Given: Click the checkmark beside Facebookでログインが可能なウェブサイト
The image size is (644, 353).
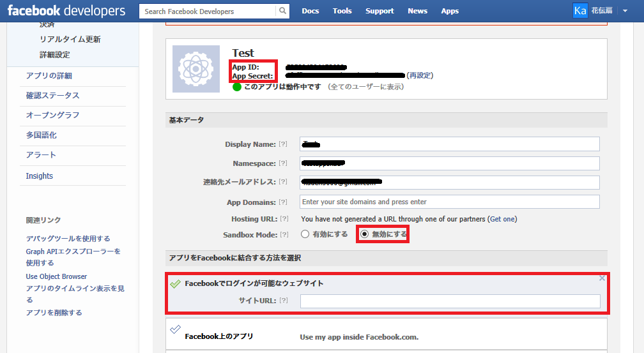Looking at the screenshot, I should click(175, 283).
